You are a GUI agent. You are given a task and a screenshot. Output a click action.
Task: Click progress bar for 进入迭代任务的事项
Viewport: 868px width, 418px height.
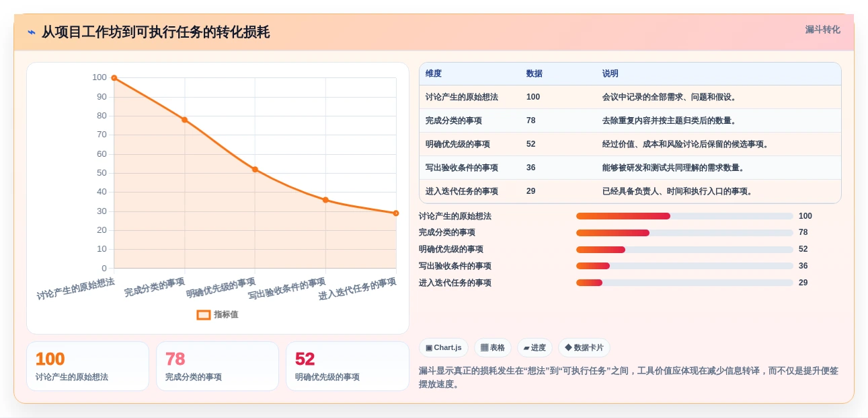684,283
